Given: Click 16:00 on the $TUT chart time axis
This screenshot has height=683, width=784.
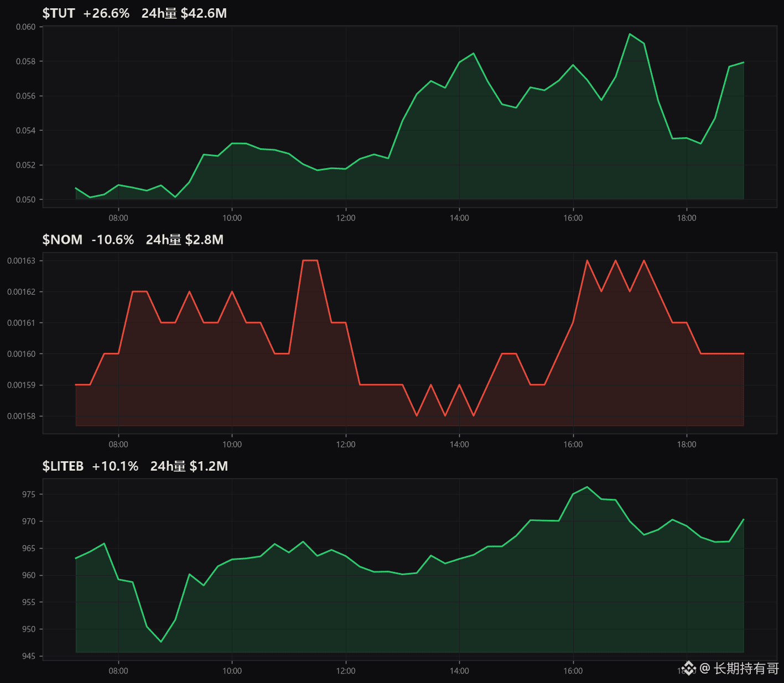Looking at the screenshot, I should (573, 218).
